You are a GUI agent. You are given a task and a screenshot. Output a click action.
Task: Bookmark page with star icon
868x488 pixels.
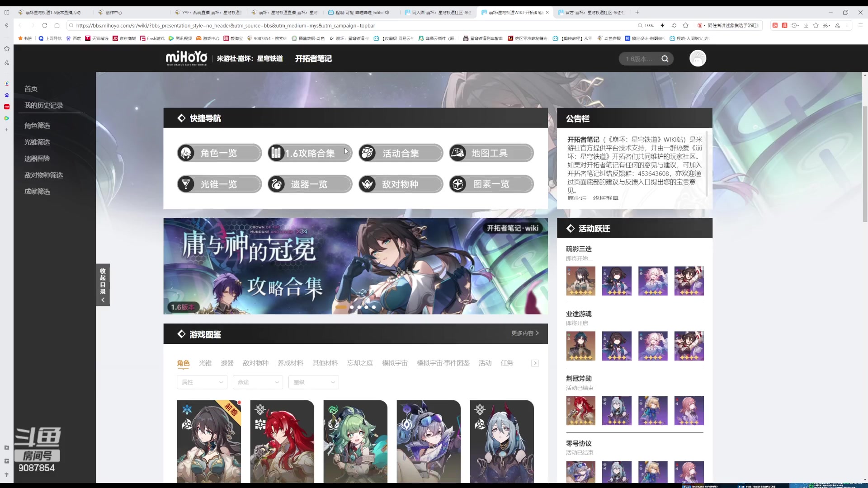point(686,25)
